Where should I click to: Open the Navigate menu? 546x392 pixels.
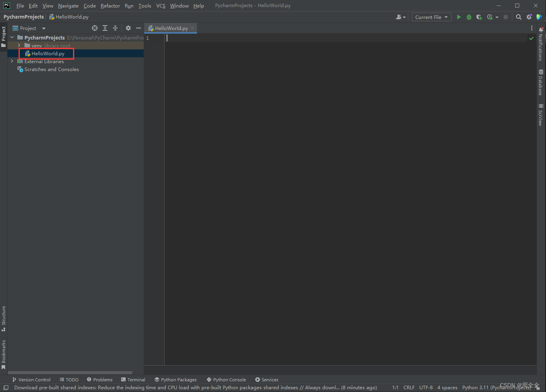[68, 6]
